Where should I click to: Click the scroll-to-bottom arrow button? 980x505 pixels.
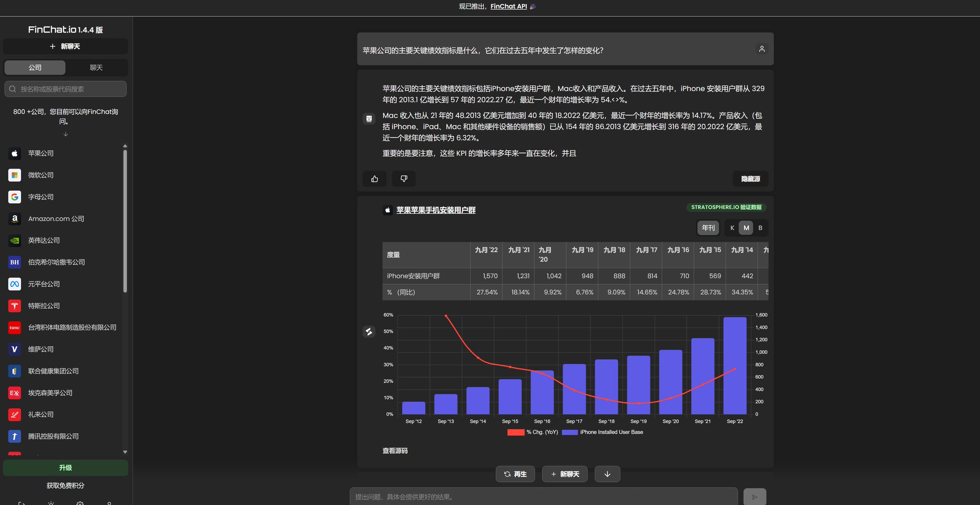point(607,474)
